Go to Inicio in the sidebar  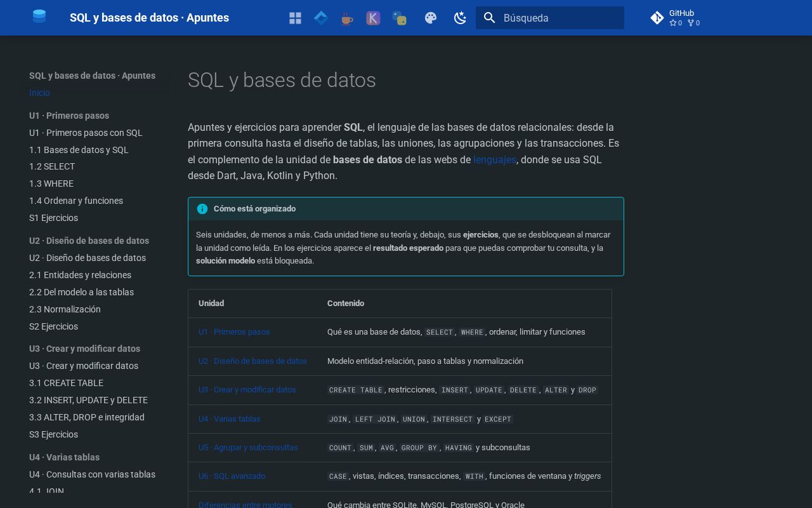39,93
